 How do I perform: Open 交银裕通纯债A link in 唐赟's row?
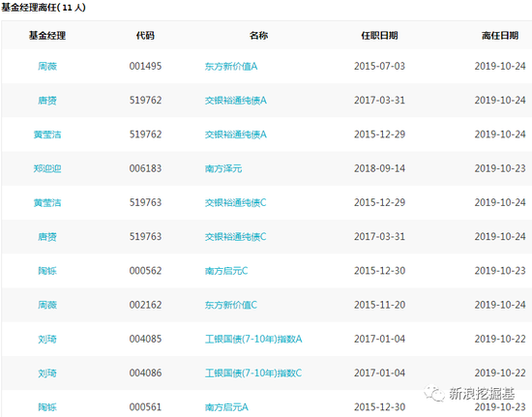236,101
